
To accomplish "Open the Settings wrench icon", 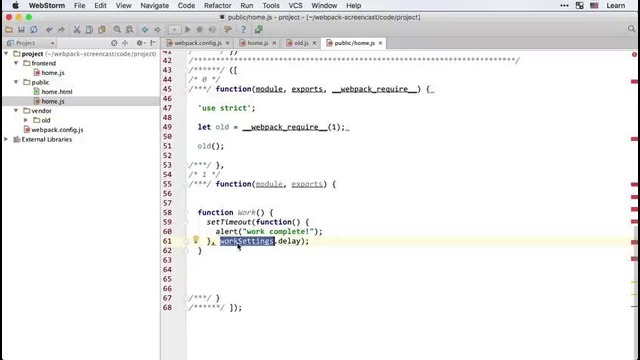I will tap(228, 30).
